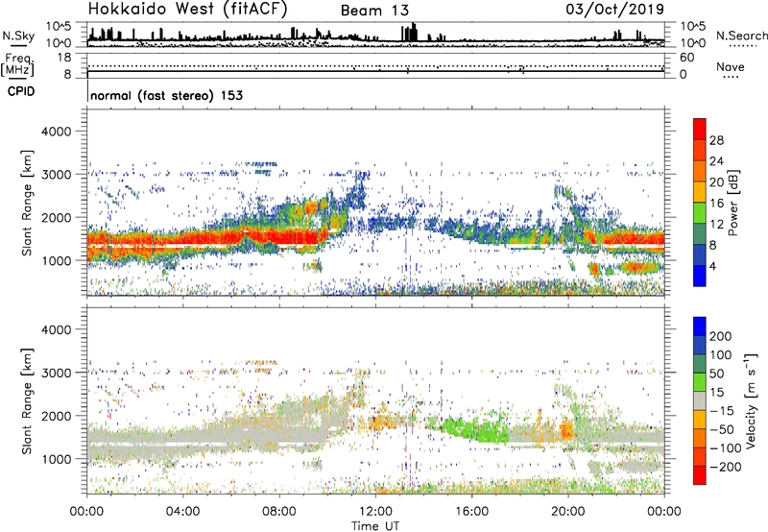Viewport: 768px width, 532px height.
Task: Click the 'N.Search' legend label
Action: (x=741, y=36)
